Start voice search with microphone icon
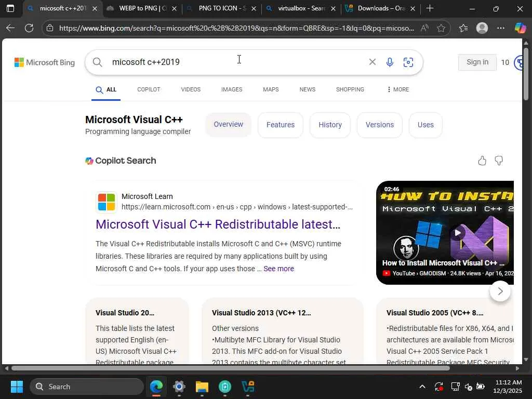The image size is (532, 399). click(390, 62)
